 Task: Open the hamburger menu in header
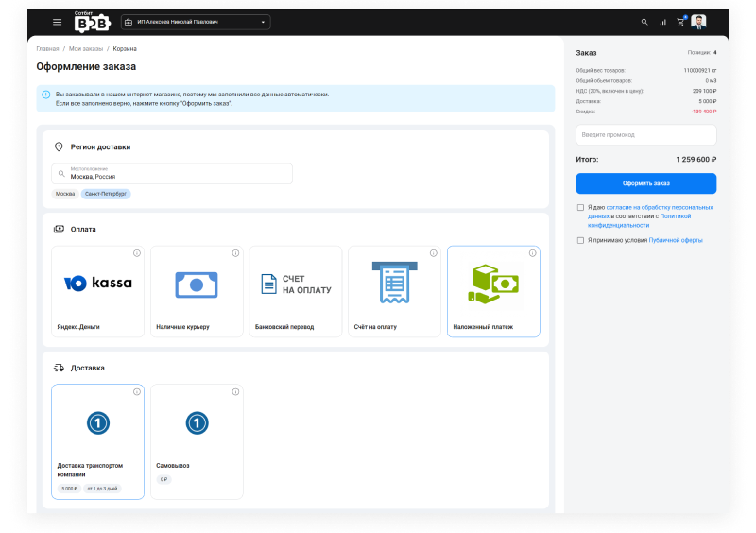pos(58,22)
